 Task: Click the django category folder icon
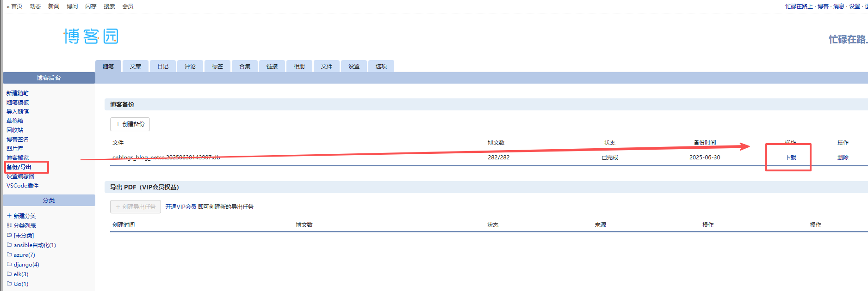click(9, 264)
